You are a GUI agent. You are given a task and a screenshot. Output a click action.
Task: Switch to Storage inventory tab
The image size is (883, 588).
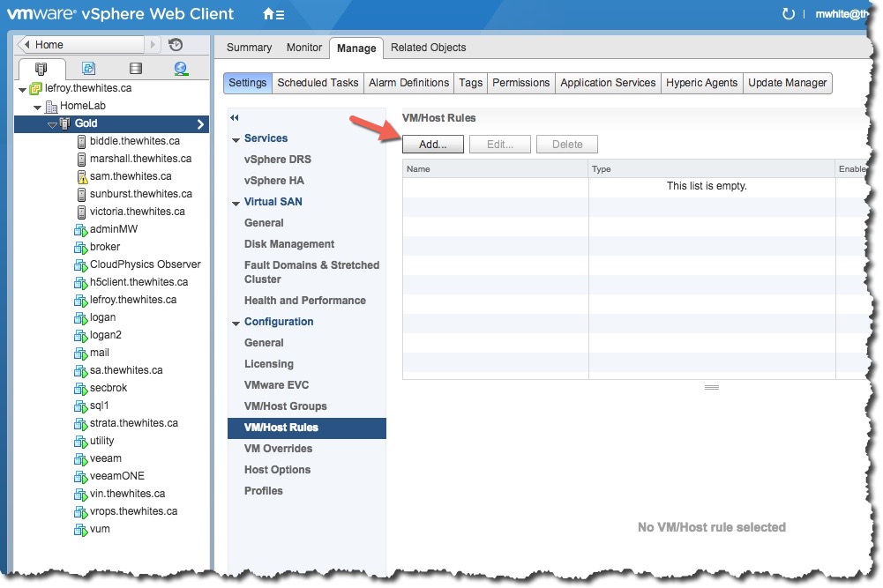coord(135,69)
